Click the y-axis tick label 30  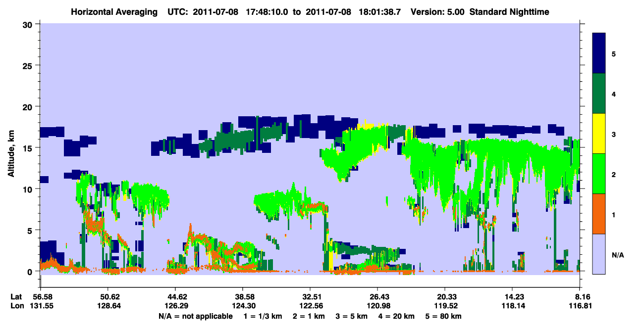[x=29, y=24]
